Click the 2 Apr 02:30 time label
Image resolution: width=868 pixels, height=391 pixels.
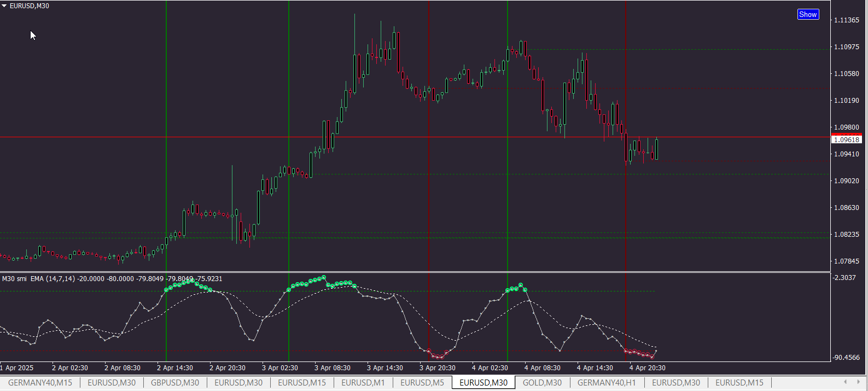click(x=70, y=368)
